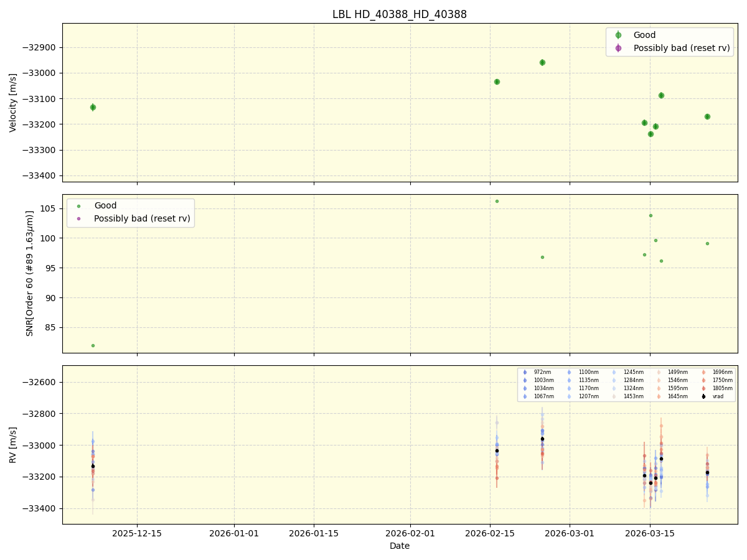Viewport: 747px width, 560px height.
Task: Click the green 'Good' marker in SNR legend
Action: pyautogui.click(x=78, y=205)
